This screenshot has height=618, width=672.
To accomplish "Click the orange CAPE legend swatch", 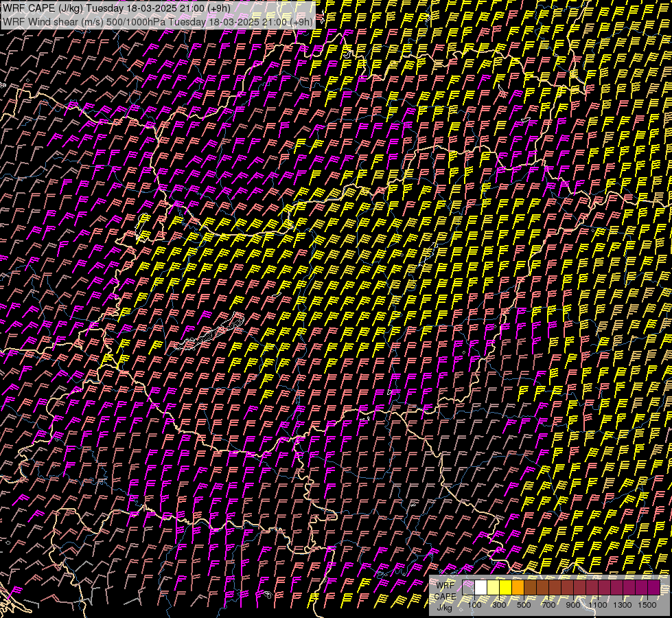I will point(518,587).
